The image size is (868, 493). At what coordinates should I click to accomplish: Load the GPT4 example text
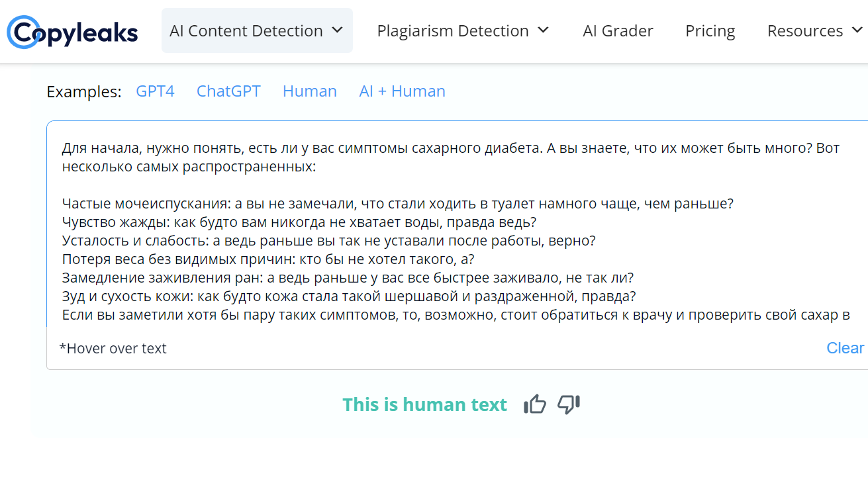[x=155, y=91]
